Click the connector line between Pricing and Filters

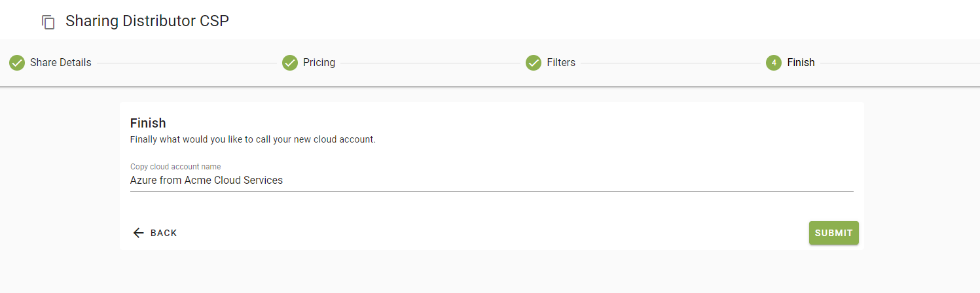430,63
